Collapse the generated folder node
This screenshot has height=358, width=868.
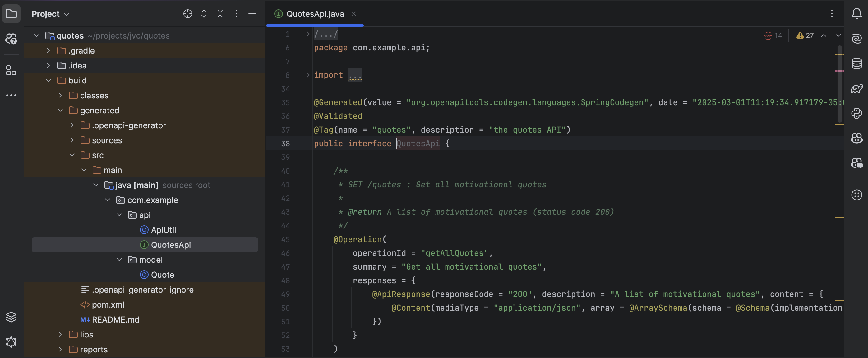tap(60, 110)
